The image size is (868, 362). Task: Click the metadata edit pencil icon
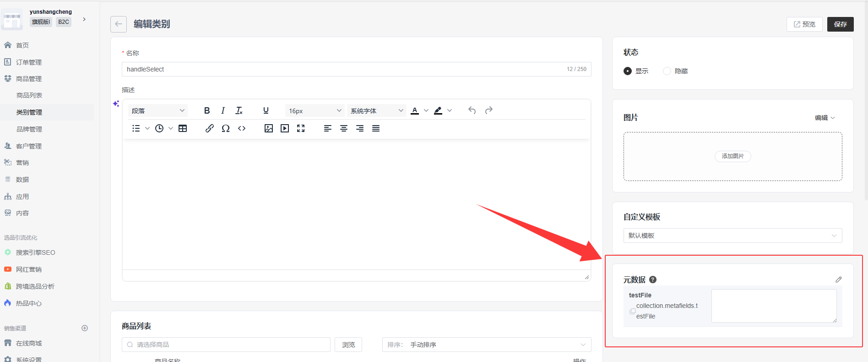[838, 280]
